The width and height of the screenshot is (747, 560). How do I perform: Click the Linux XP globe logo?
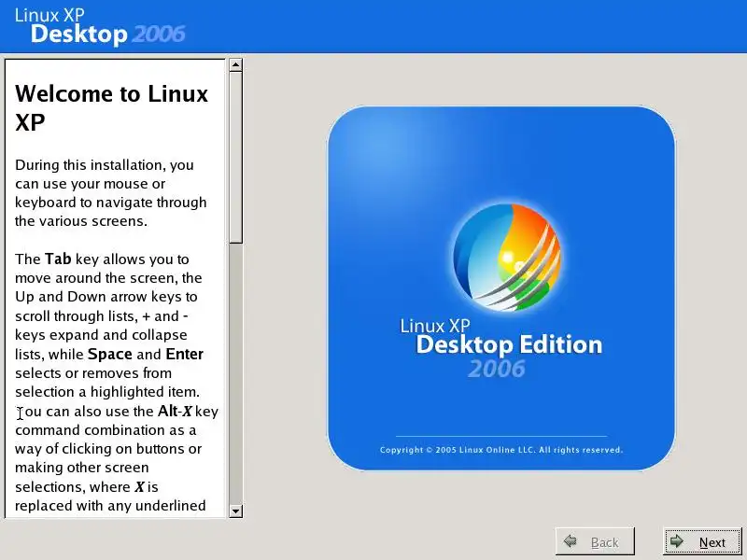point(506,258)
